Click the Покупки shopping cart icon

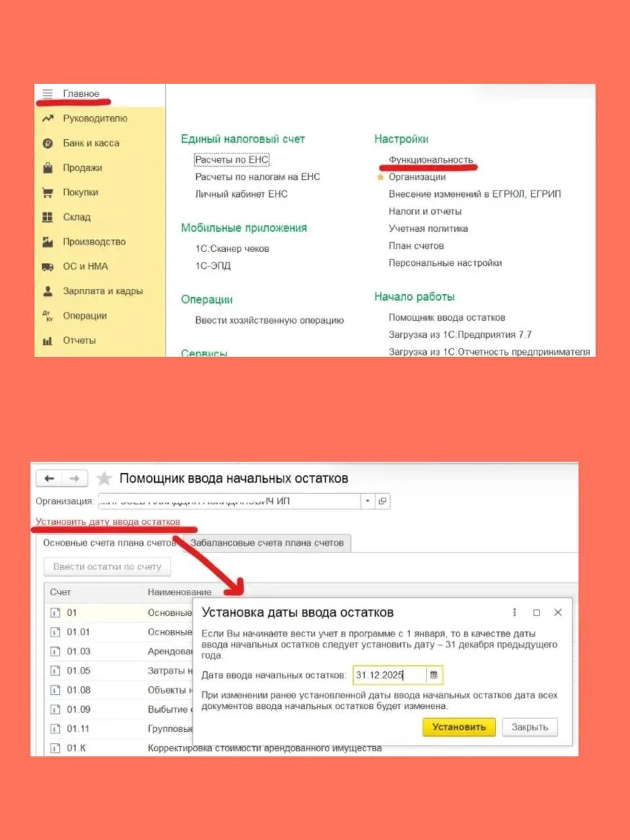coord(47,192)
